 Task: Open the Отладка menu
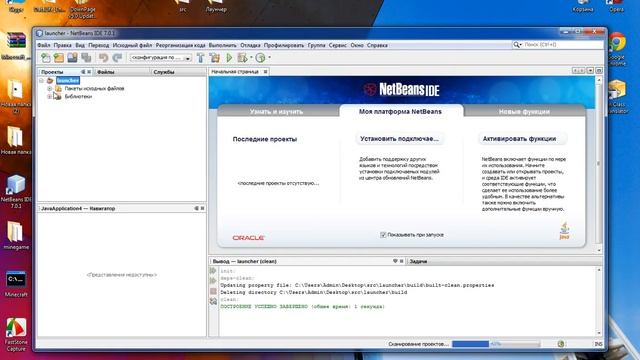(250, 45)
